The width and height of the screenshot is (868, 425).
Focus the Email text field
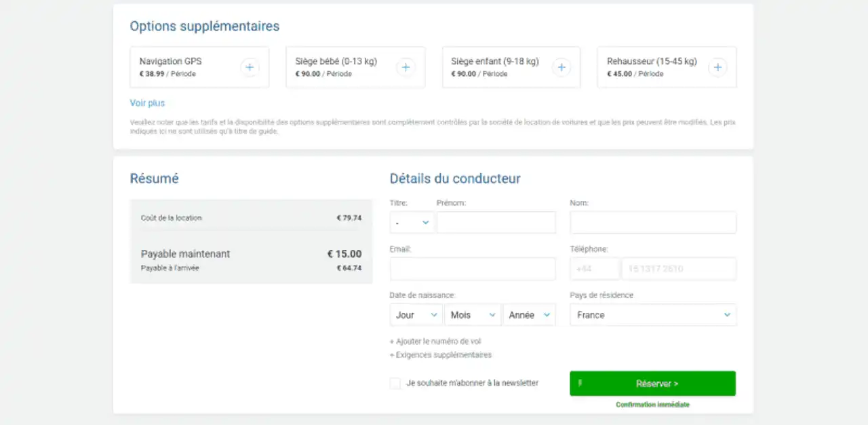[472, 269]
